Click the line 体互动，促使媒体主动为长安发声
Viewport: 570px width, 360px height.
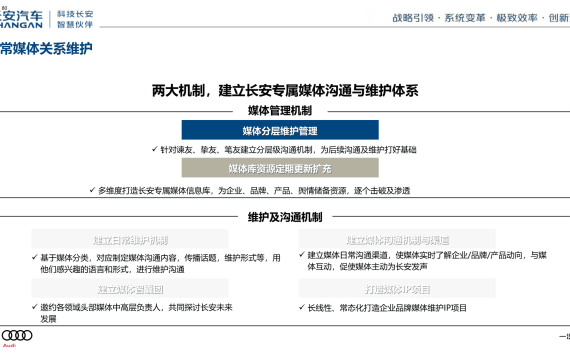[x=368, y=267]
